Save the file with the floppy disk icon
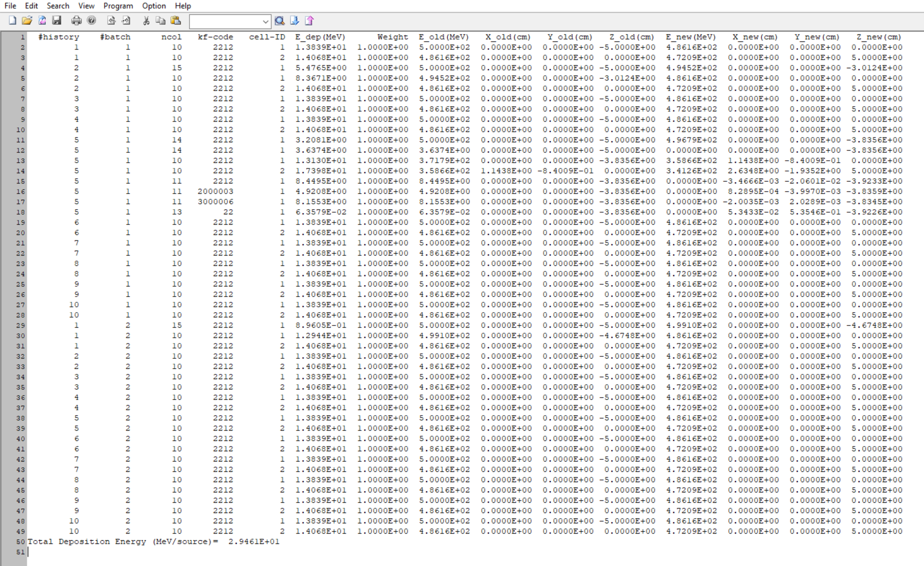 coord(57,21)
